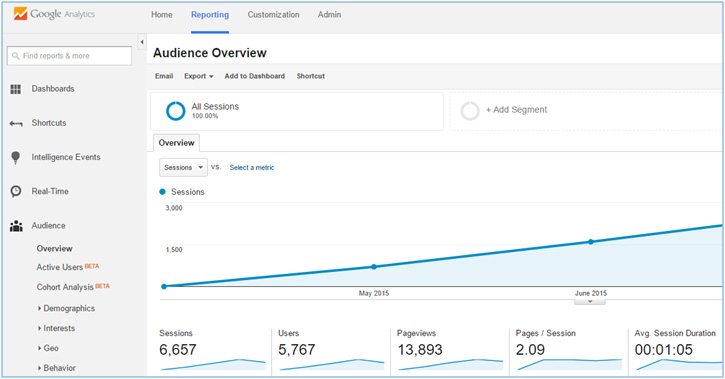
Task: Click the Pageviews sparkline chart
Action: click(x=451, y=365)
